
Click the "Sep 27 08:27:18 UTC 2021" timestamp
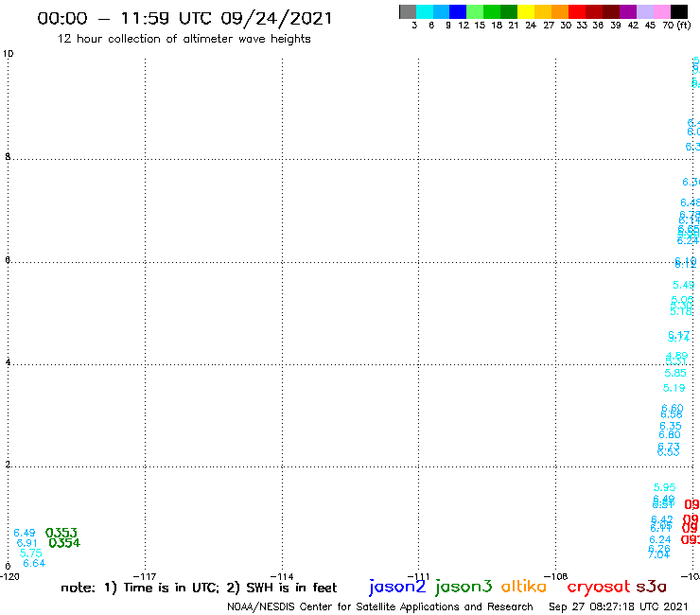619,606
